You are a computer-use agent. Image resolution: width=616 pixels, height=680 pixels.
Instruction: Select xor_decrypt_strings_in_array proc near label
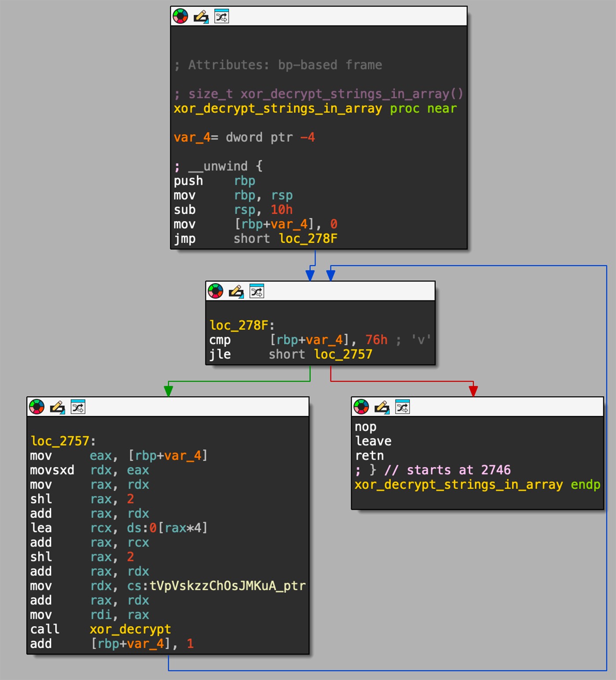coord(315,109)
